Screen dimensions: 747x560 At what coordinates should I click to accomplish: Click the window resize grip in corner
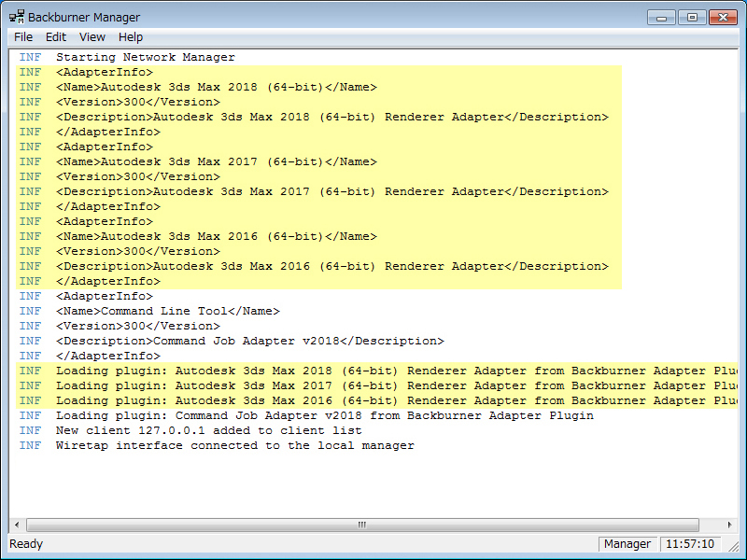(733, 546)
